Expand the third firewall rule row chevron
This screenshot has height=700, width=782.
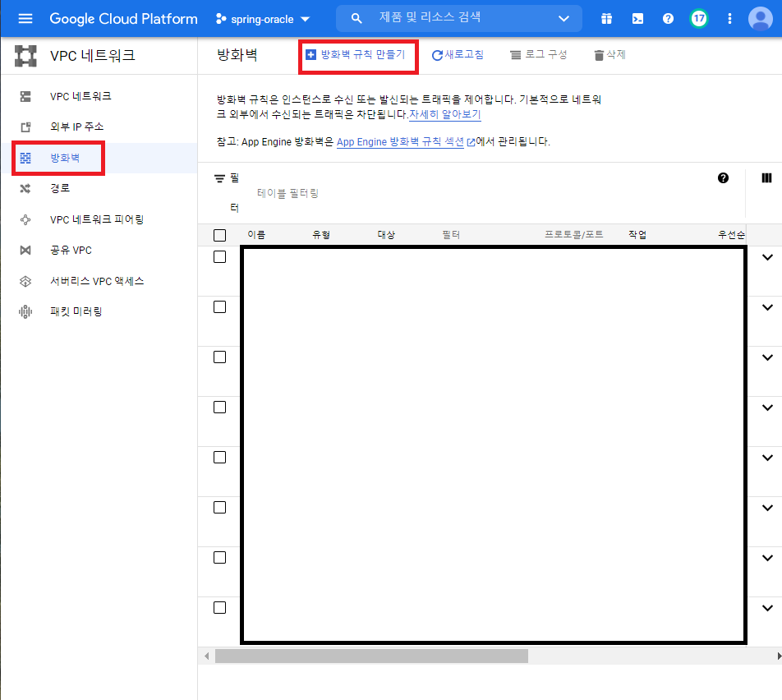pos(767,357)
